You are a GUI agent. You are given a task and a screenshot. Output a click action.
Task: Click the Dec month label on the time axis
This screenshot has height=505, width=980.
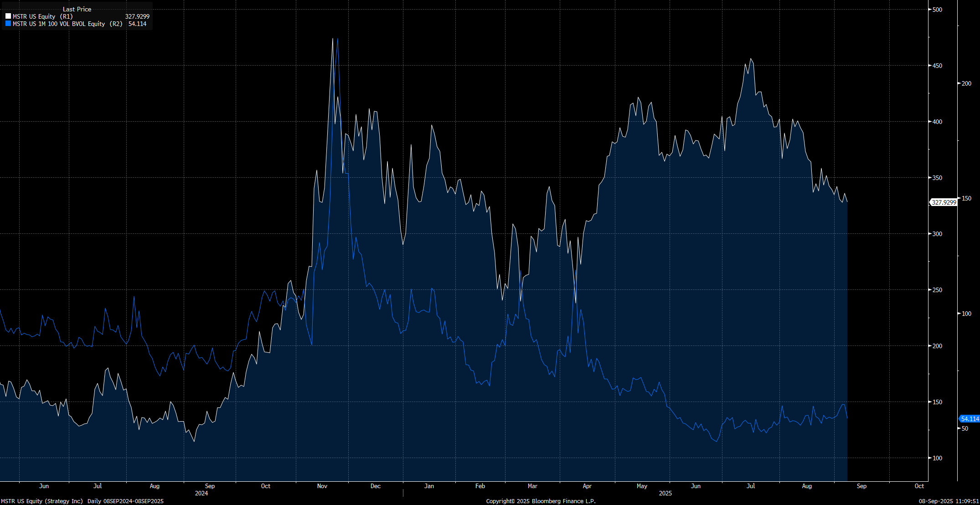tap(375, 486)
